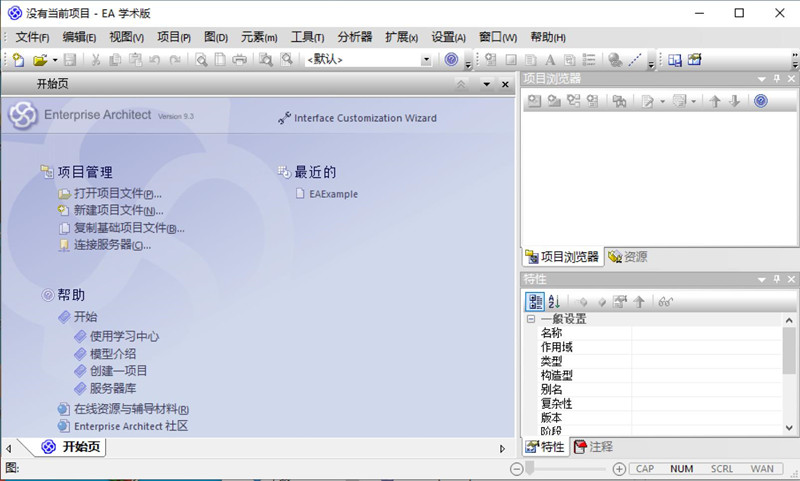Click the blue Help icon in 项目浏览器 toolbar
Viewport: 800px width, 481px height.
[x=761, y=100]
